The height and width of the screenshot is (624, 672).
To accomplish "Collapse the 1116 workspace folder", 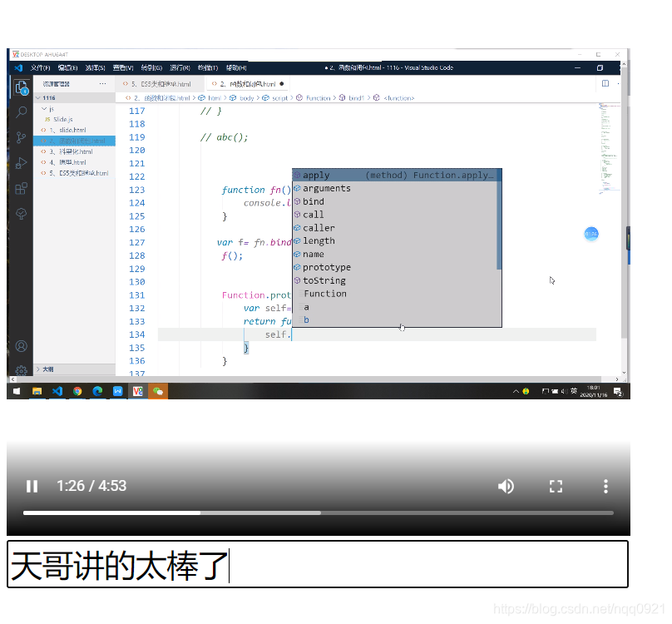I will 50,97.
